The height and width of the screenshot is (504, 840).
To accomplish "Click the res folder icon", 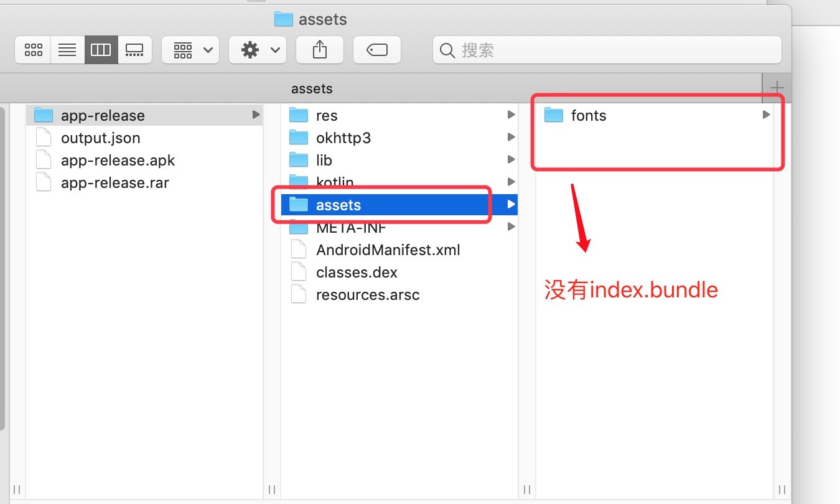I will click(299, 115).
